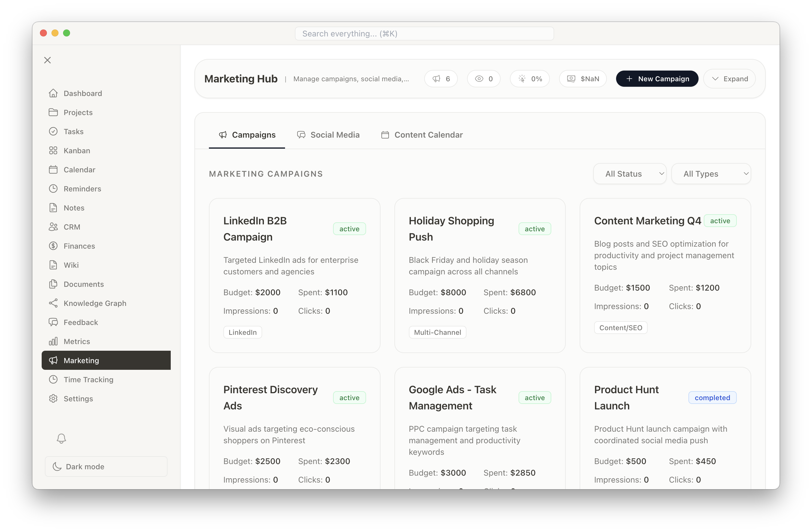Screen dimensions: 812x532
Task: Click the Search everything field
Action: coord(424,34)
